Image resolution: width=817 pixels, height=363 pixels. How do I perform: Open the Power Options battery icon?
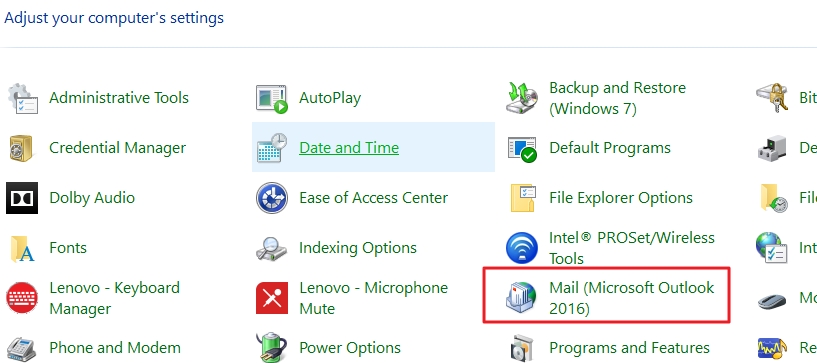272,348
